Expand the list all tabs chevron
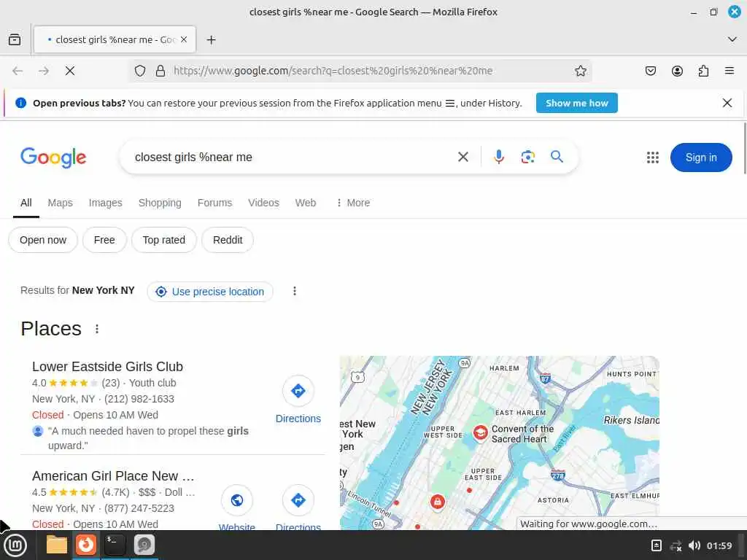This screenshot has height=560, width=747. point(732,39)
